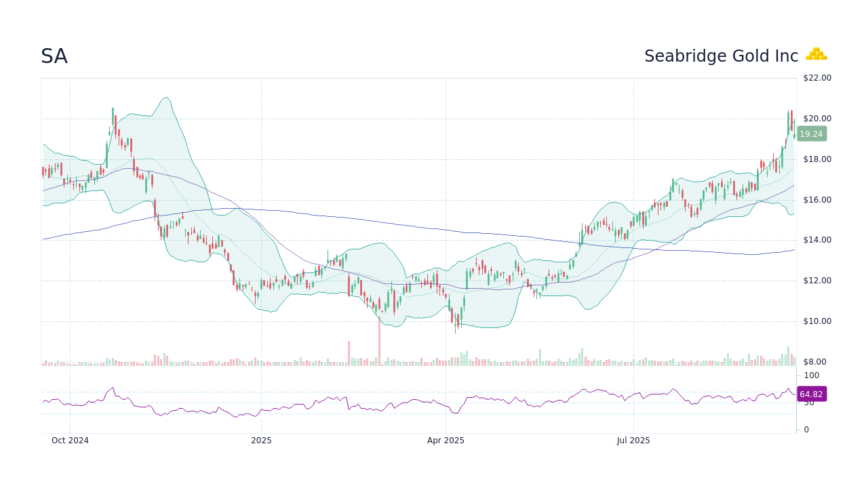Click the $8.00 price axis label
This screenshot has height=488, width=868.
814,362
